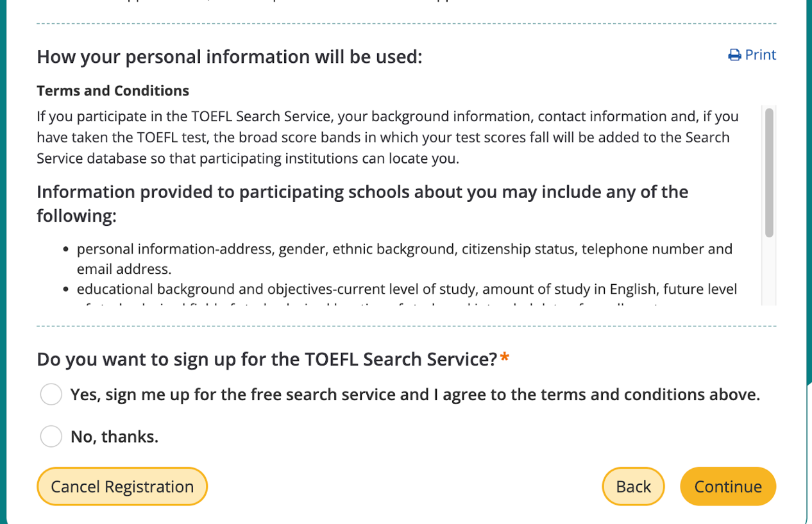Click the Terms and Conditions heading

click(x=113, y=91)
